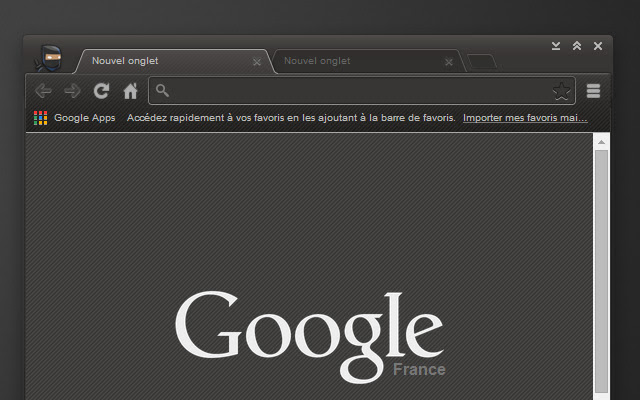Reload the page
This screenshot has width=640, height=400.
coord(101,91)
